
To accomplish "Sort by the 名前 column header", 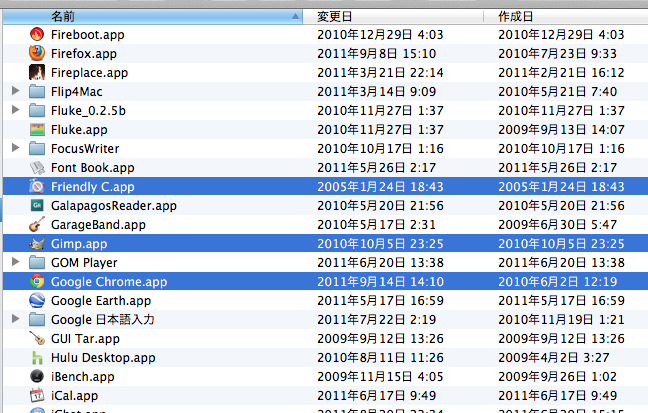I will 152,17.
